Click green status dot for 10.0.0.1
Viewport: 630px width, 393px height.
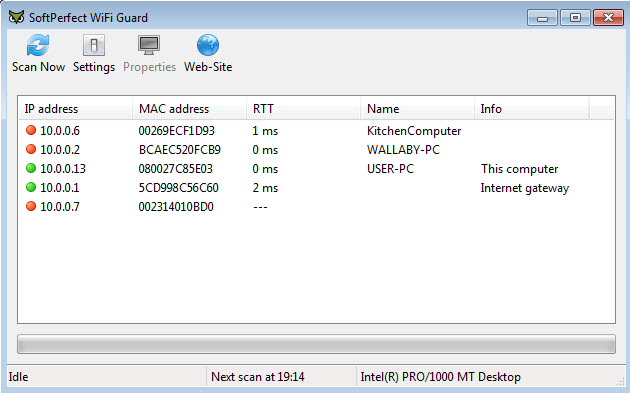coord(31,187)
